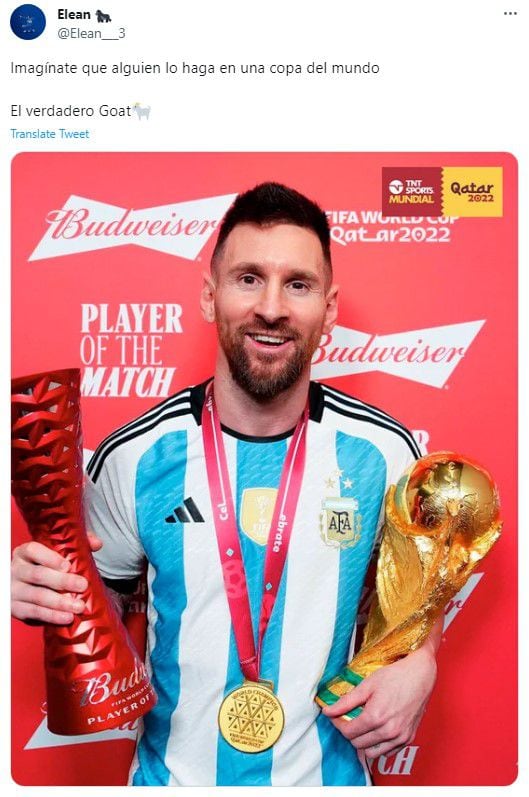Viewport: 529px width, 797px height.
Task: Click the yellow Qatar 2022 badge in photo
Action: (x=472, y=192)
